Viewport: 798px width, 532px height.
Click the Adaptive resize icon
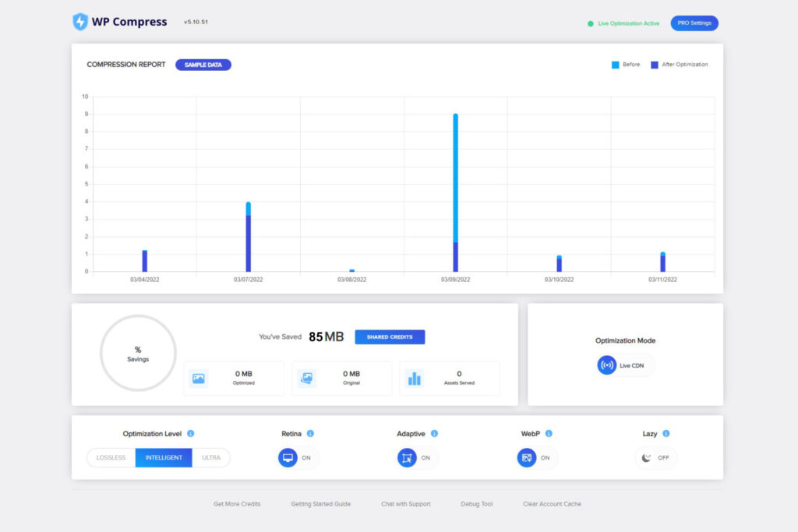406,459
